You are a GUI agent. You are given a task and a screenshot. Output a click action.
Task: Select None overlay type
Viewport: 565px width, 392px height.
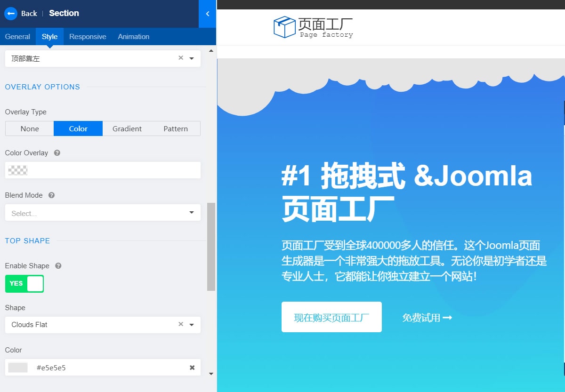30,129
